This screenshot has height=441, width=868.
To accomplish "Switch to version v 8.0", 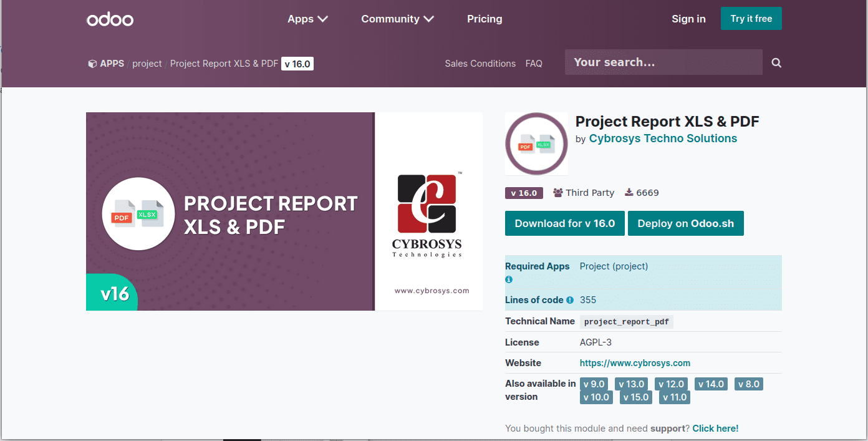I will [x=749, y=384].
